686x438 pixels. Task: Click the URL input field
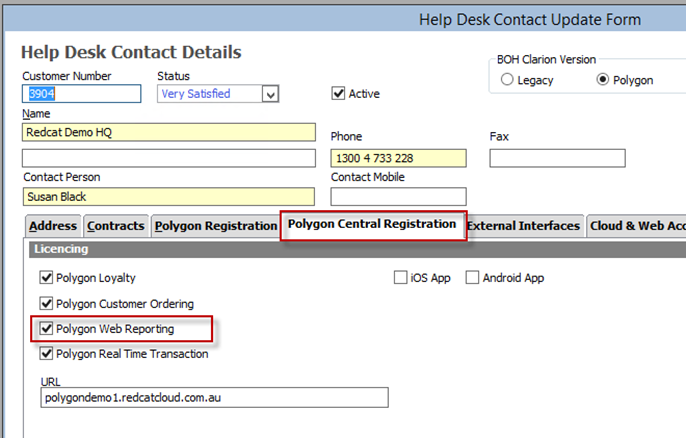[x=214, y=397]
